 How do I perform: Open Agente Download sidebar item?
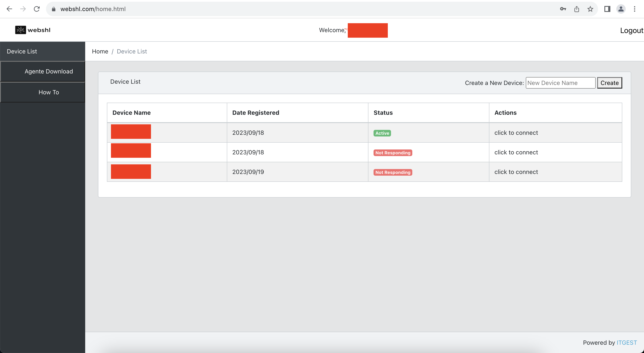click(49, 72)
